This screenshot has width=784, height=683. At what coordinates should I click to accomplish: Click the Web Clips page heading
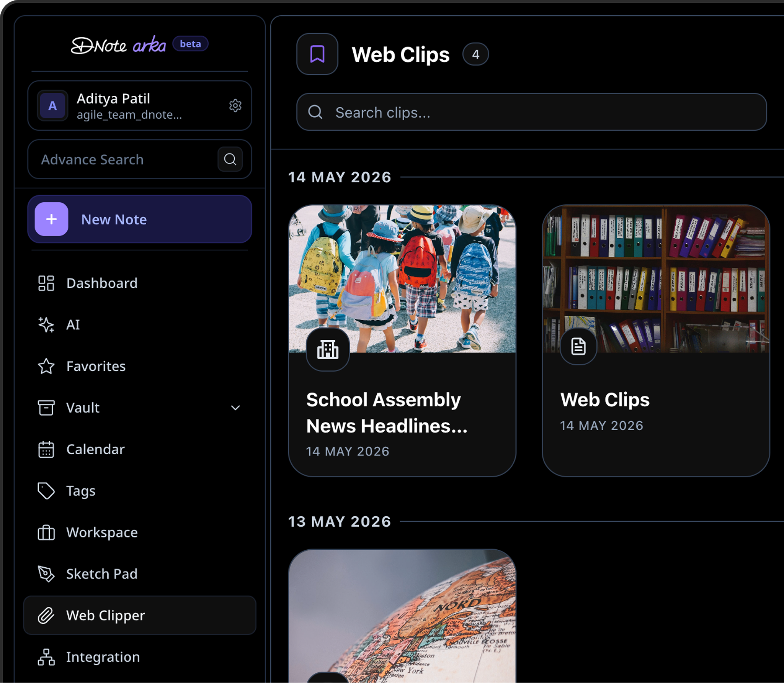[401, 54]
